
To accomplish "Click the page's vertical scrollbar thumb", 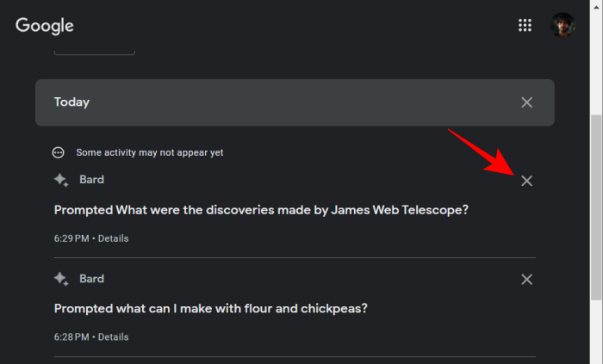I will click(596, 207).
